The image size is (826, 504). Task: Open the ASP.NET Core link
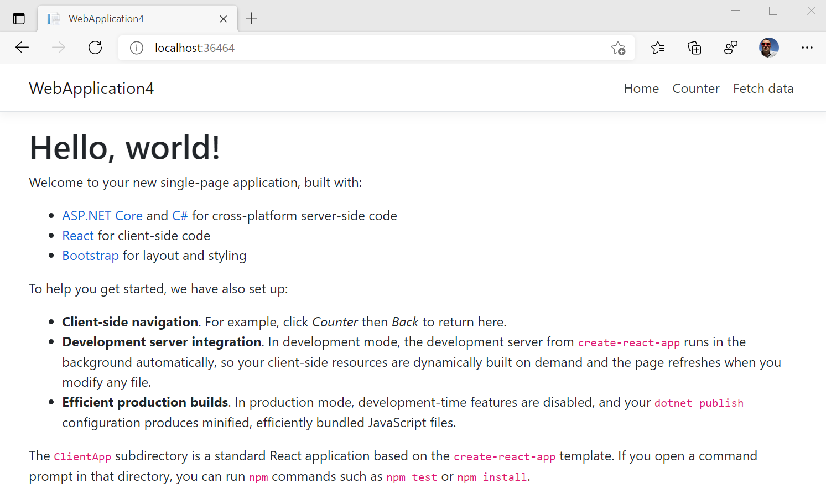(102, 215)
